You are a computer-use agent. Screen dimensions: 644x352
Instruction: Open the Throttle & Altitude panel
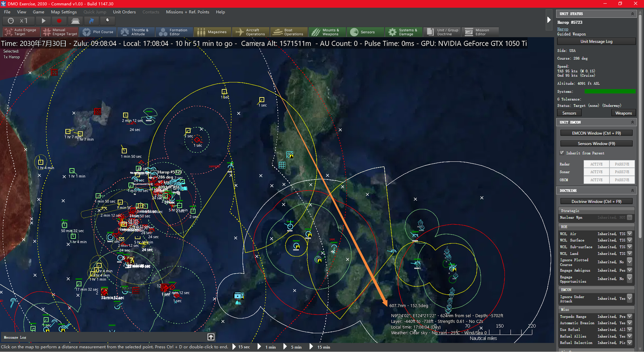click(x=136, y=31)
